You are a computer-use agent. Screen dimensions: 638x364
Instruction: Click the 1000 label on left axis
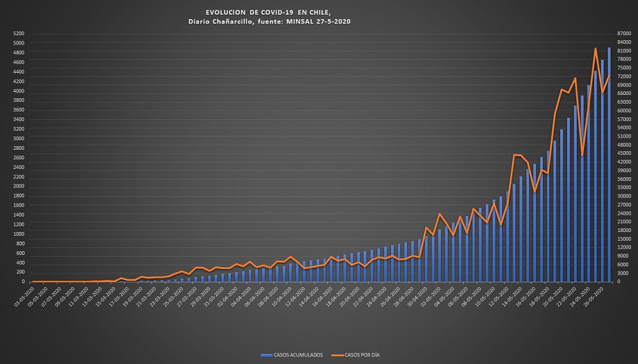pos(19,234)
